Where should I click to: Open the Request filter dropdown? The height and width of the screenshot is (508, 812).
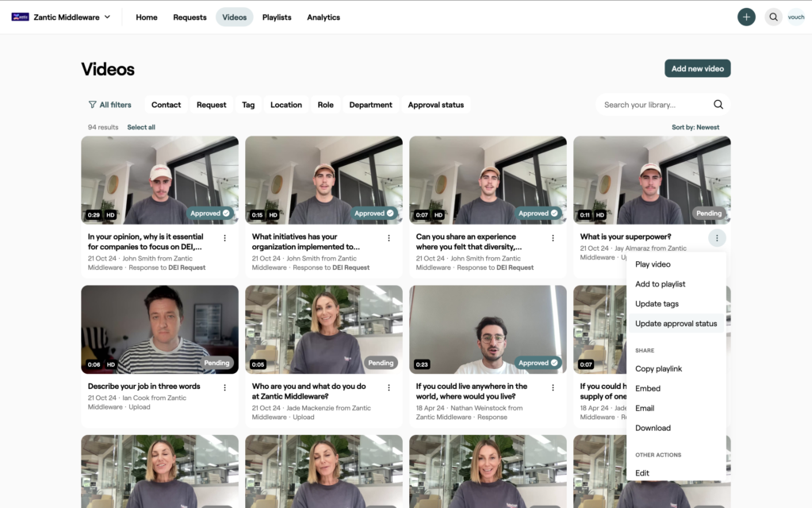[211, 105]
